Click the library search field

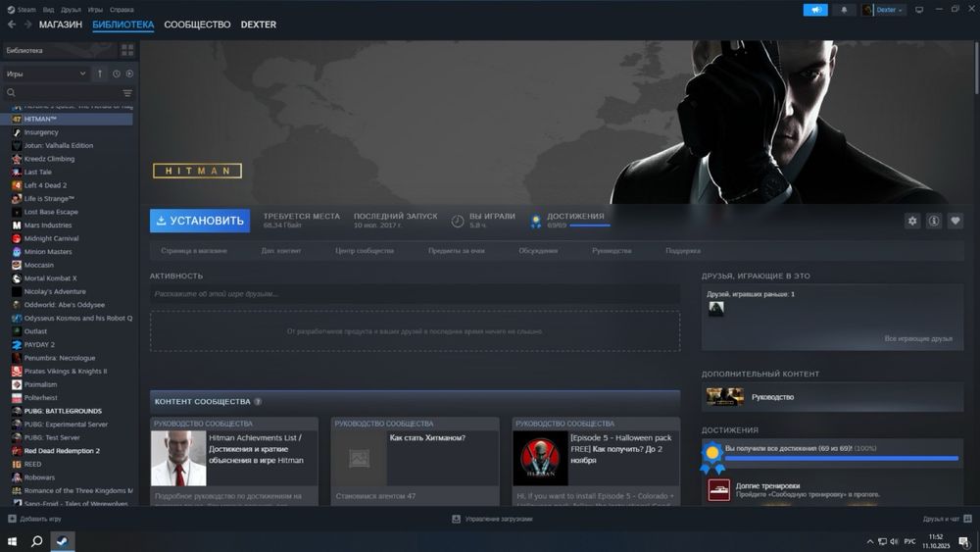pos(67,92)
